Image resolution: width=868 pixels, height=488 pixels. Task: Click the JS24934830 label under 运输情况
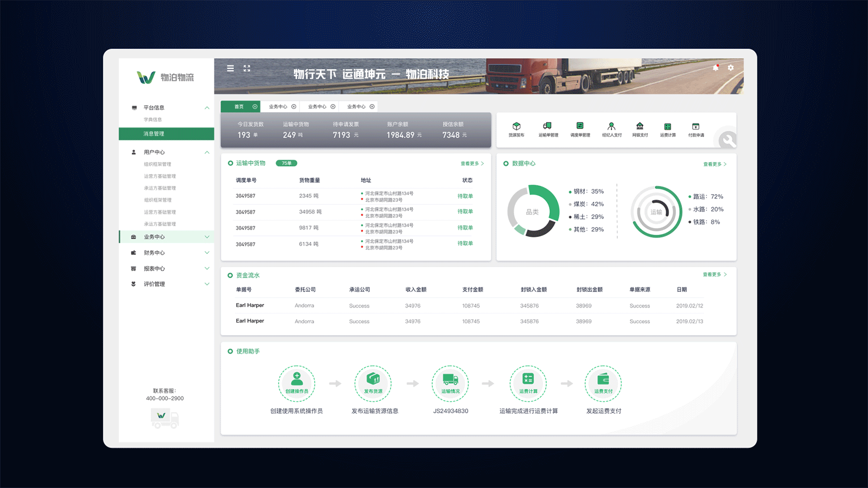point(450,411)
